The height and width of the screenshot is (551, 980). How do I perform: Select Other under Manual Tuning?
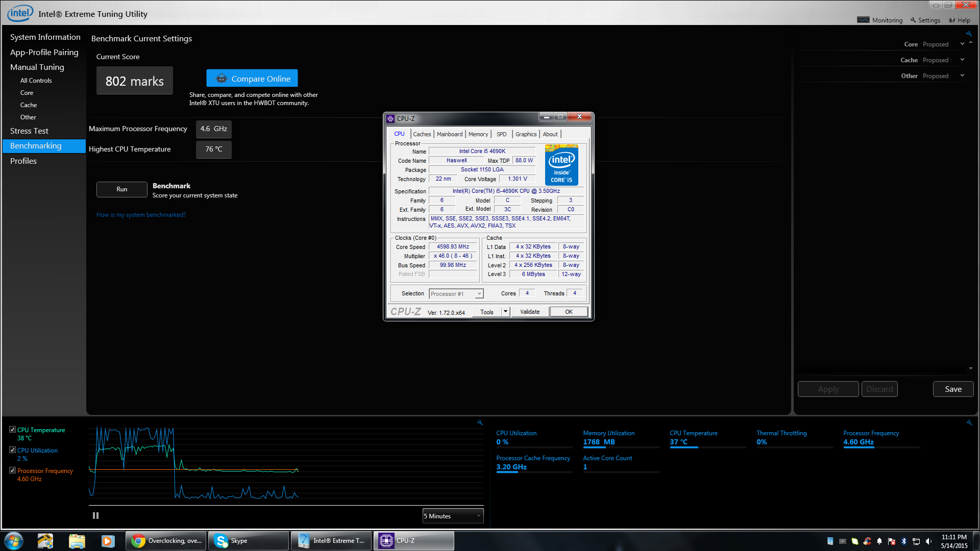[x=28, y=117]
